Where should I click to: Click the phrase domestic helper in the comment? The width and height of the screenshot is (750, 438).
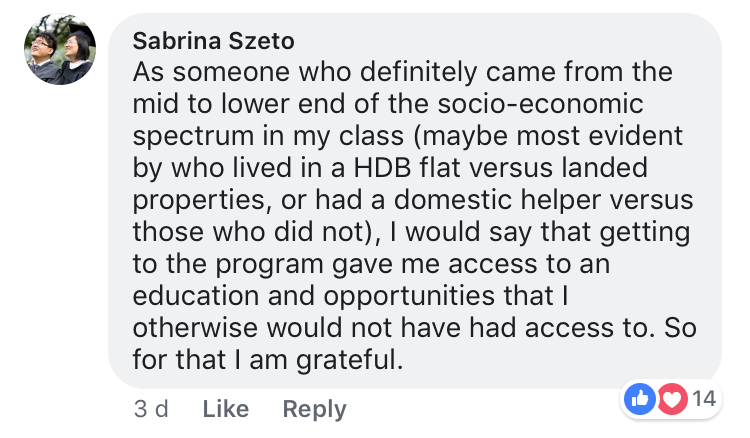click(x=497, y=200)
